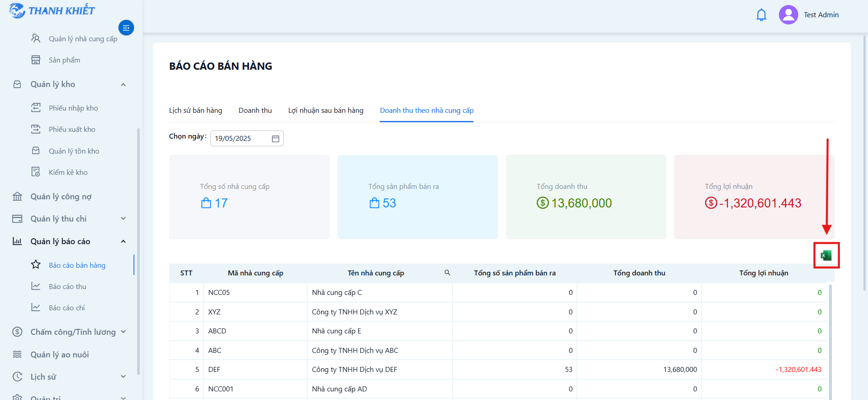Go to Báo cáo chi
The image size is (868, 400).
67,308
